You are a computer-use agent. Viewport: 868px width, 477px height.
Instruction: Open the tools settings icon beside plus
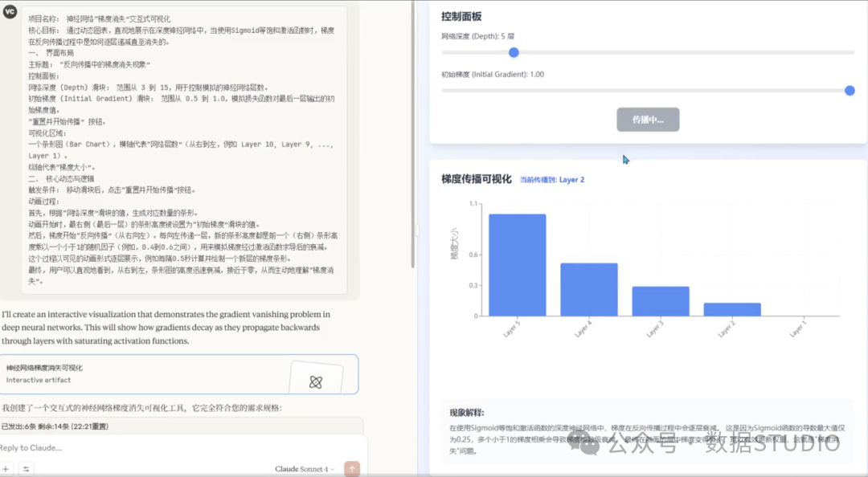point(26,469)
